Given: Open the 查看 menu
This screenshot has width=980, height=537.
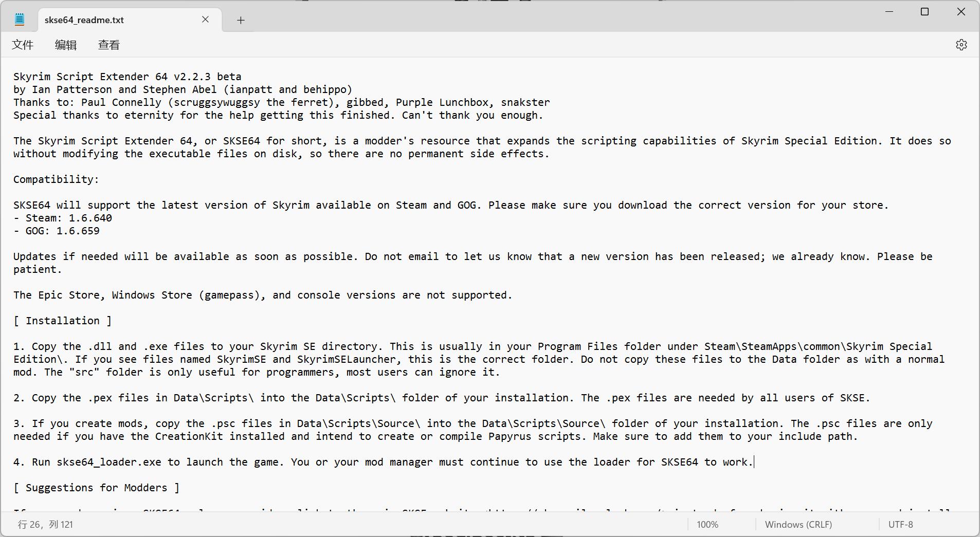Looking at the screenshot, I should 109,45.
